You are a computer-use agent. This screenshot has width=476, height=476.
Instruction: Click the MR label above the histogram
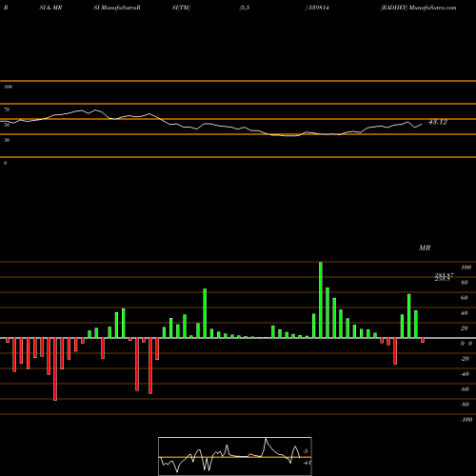[x=425, y=248]
